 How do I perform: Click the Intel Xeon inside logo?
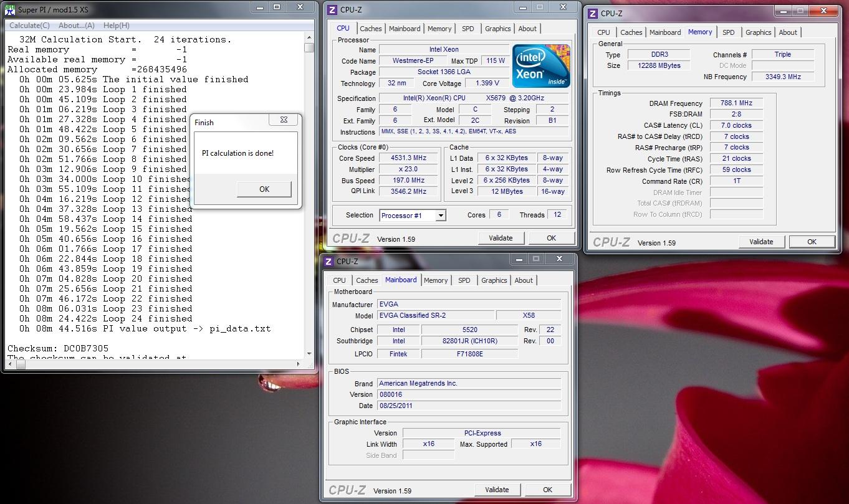click(541, 65)
